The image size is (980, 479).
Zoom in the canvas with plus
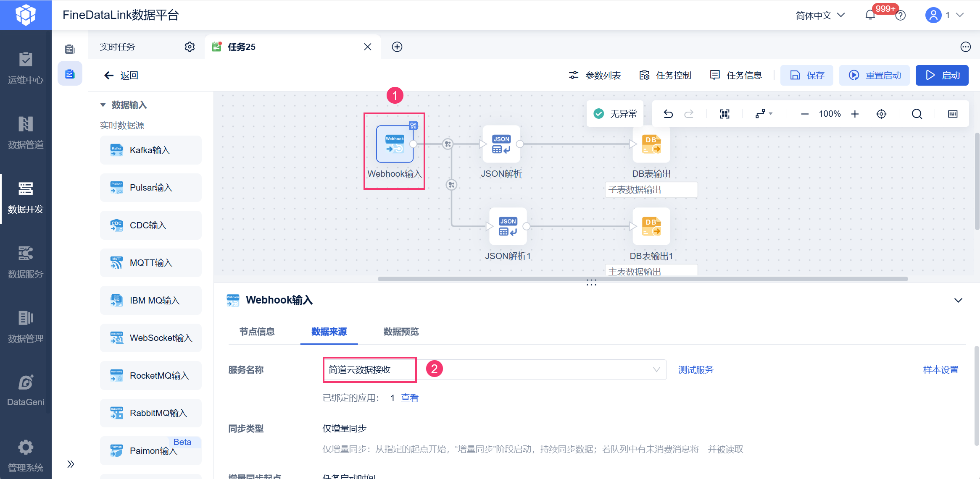click(855, 114)
